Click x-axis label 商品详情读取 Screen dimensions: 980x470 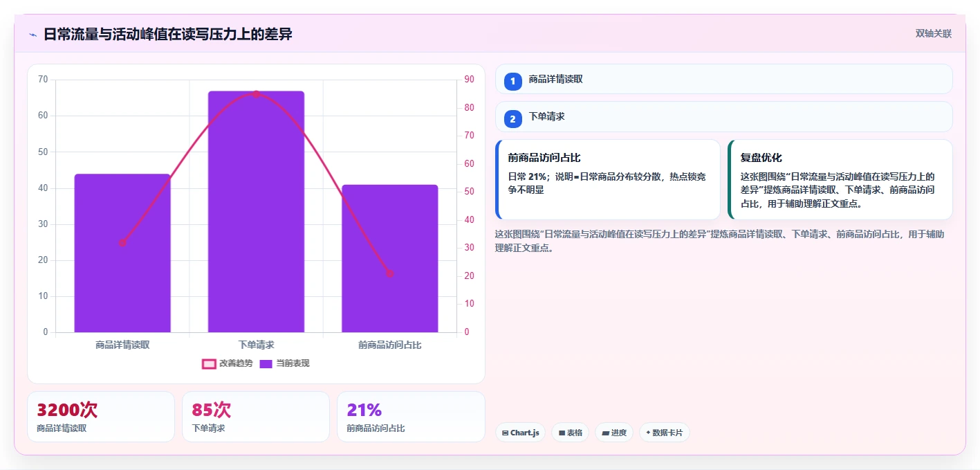(122, 345)
